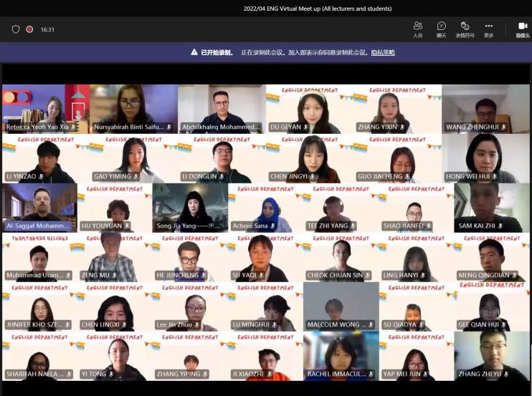Select Rebecca Yeoh Yao Xia's video tile
Viewport: 532px width, 396px height.
click(45, 107)
